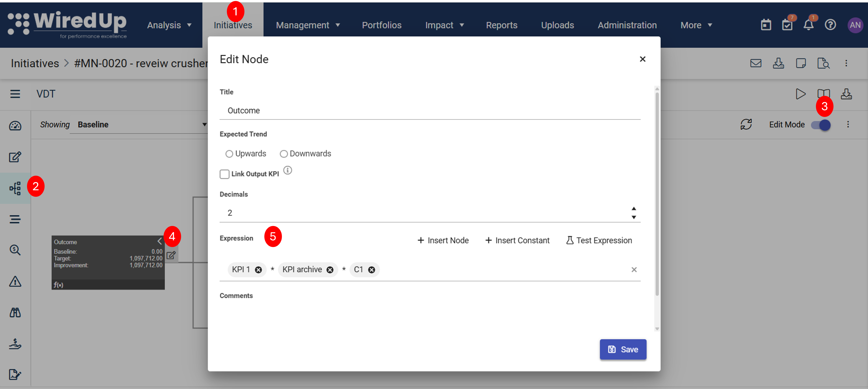The image size is (868, 389).
Task: Open the Uploads menu item
Action: point(557,25)
